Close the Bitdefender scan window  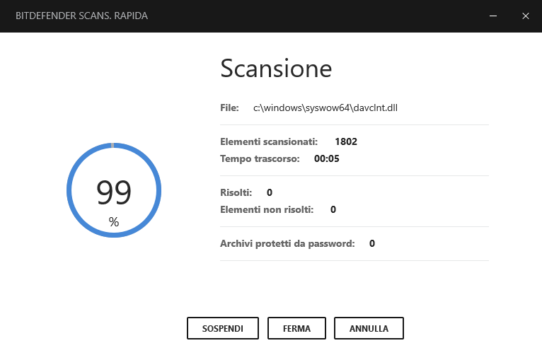(525, 16)
